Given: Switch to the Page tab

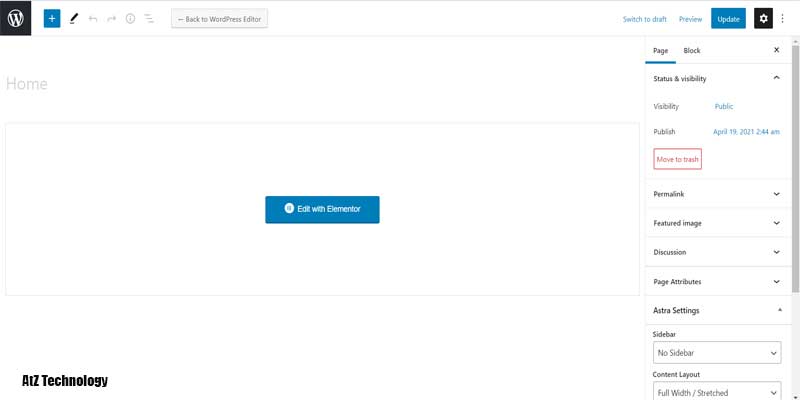Looking at the screenshot, I should click(660, 51).
